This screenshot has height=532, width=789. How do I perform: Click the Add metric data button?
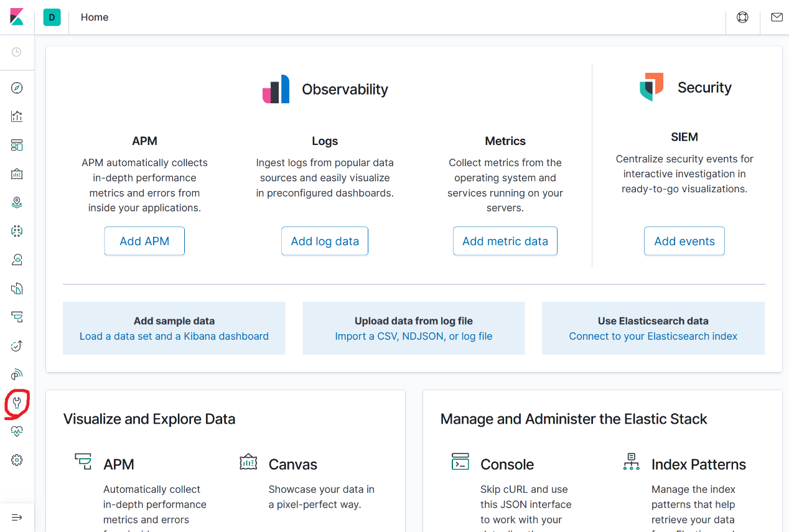pyautogui.click(x=505, y=241)
